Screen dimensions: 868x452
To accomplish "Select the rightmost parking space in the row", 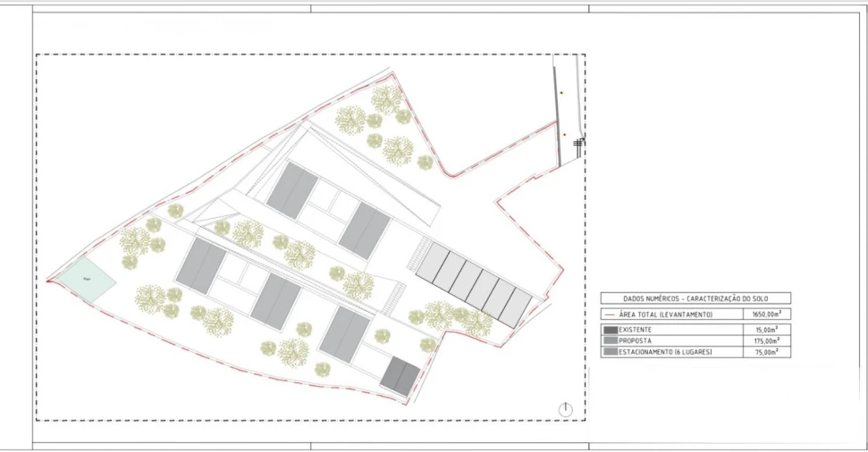I will [516, 307].
